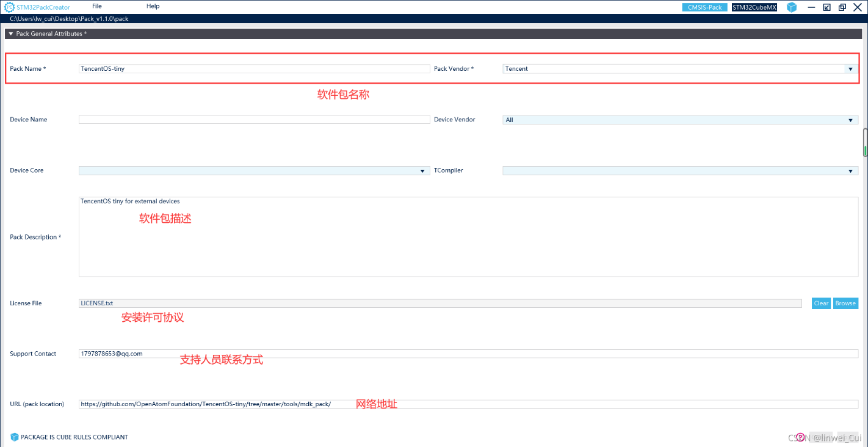The width and height of the screenshot is (868, 447).
Task: Click the blue cube icon in title bar
Action: coord(792,7)
